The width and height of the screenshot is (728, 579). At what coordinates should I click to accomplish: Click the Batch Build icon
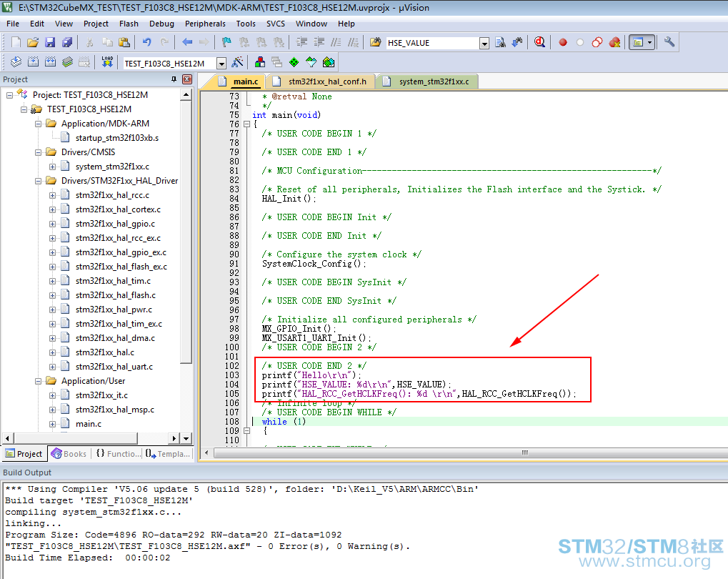(67, 61)
